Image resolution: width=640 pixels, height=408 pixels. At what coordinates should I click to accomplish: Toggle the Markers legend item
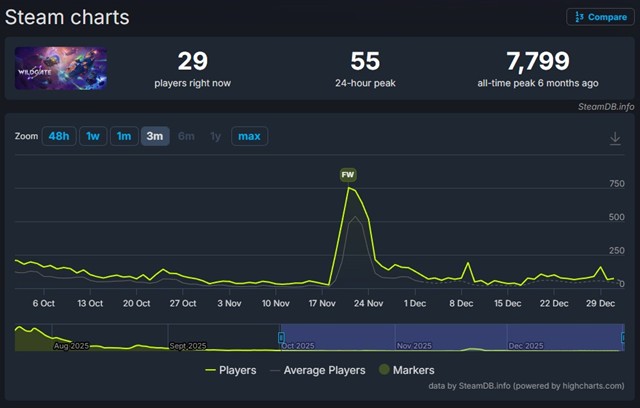click(406, 370)
